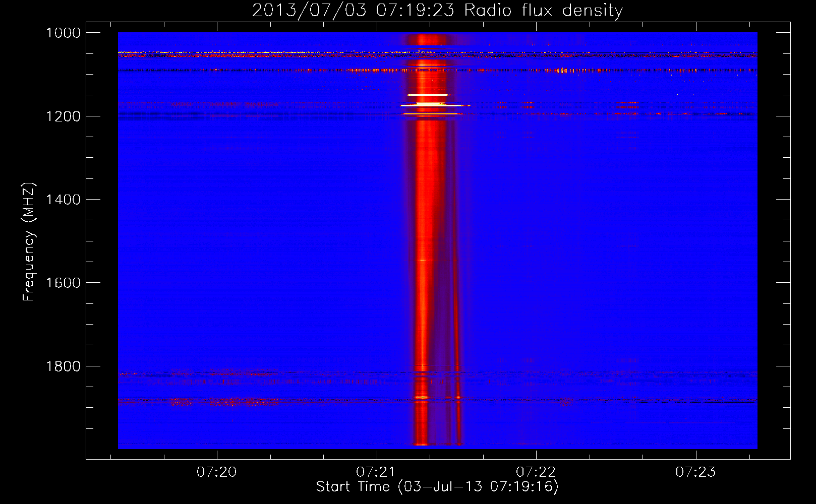The width and height of the screenshot is (816, 504).
Task: Click the 1200 frequency tick label
Action: click(x=63, y=116)
